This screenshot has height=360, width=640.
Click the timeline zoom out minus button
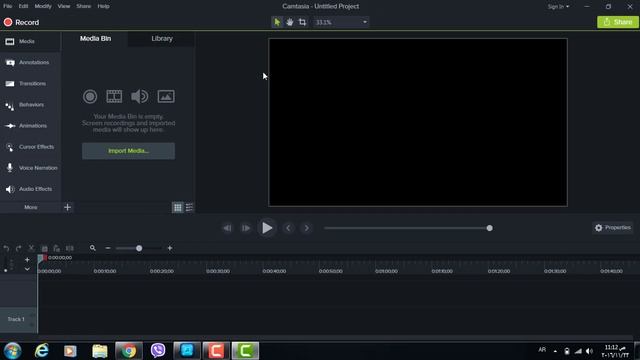(108, 248)
